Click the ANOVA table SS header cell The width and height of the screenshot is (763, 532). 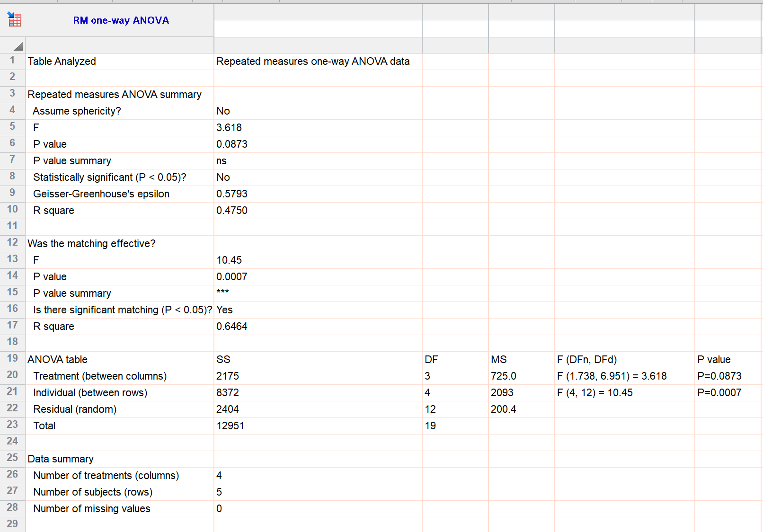coord(223,359)
